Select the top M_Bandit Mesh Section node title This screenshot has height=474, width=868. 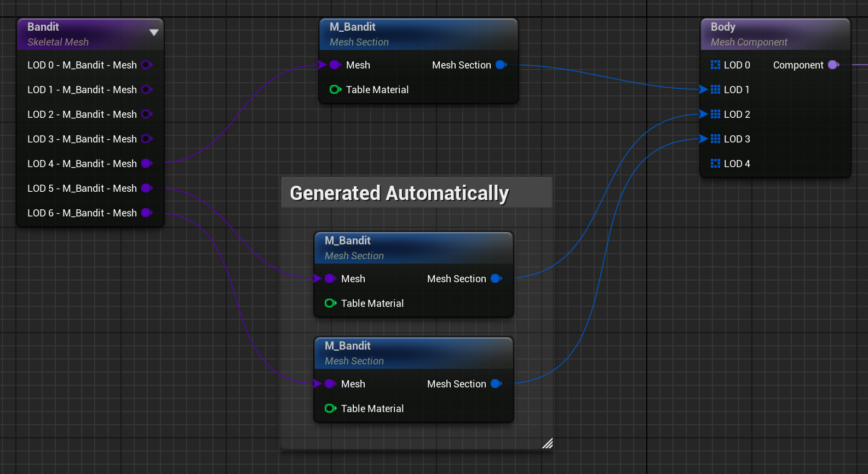[x=418, y=34]
